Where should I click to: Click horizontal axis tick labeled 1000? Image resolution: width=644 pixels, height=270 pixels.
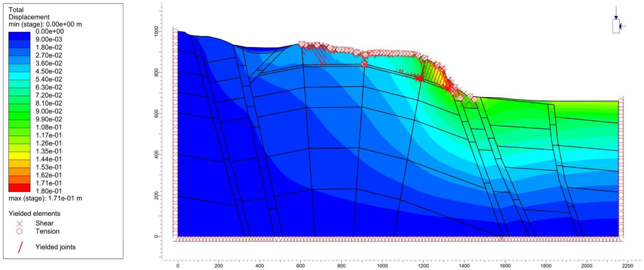point(382,266)
